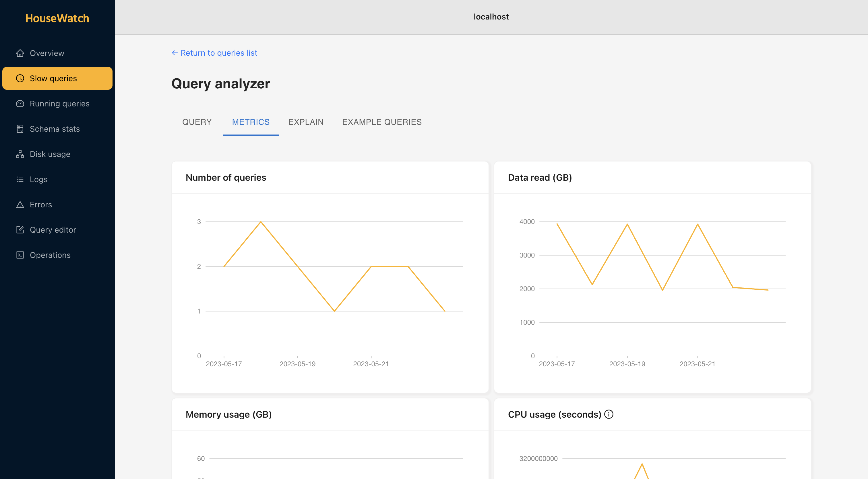Open Running queries in sidebar
This screenshot has height=479, width=868.
click(x=59, y=104)
